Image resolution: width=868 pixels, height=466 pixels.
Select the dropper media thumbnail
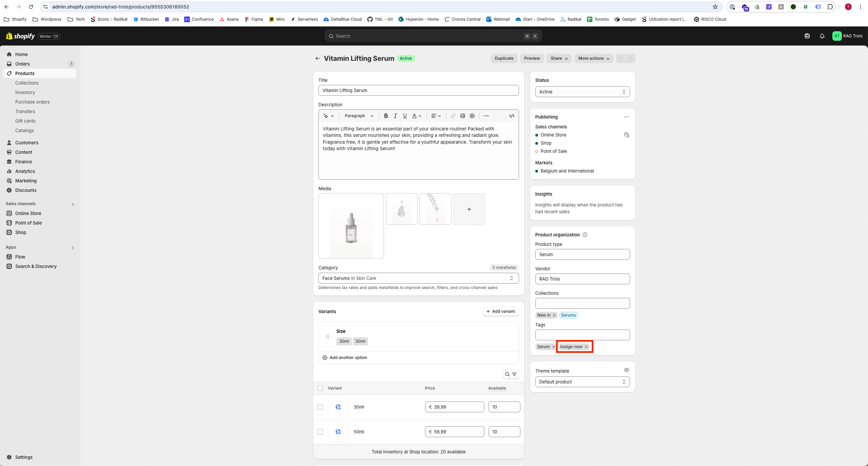[435, 209]
